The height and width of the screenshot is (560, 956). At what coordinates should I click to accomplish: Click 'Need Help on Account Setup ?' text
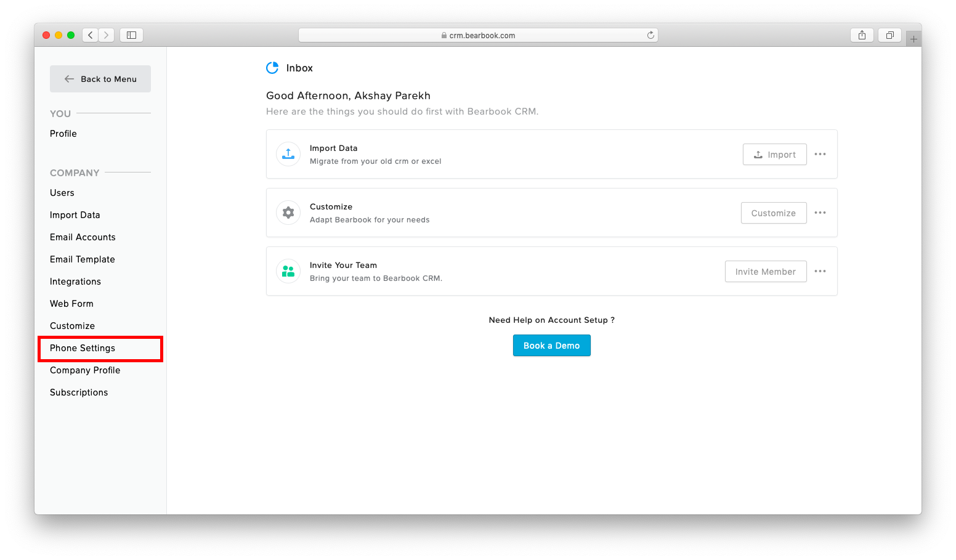click(x=552, y=320)
